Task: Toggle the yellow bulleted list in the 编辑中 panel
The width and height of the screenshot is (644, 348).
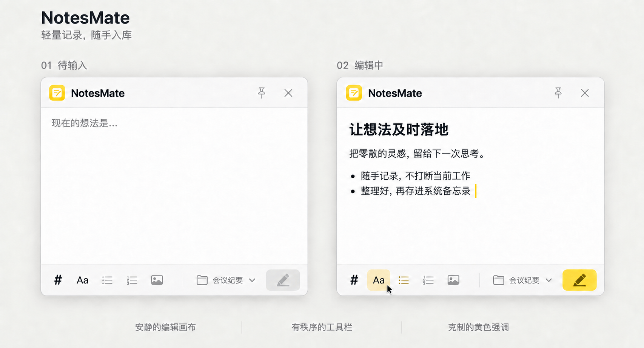Action: (x=404, y=280)
